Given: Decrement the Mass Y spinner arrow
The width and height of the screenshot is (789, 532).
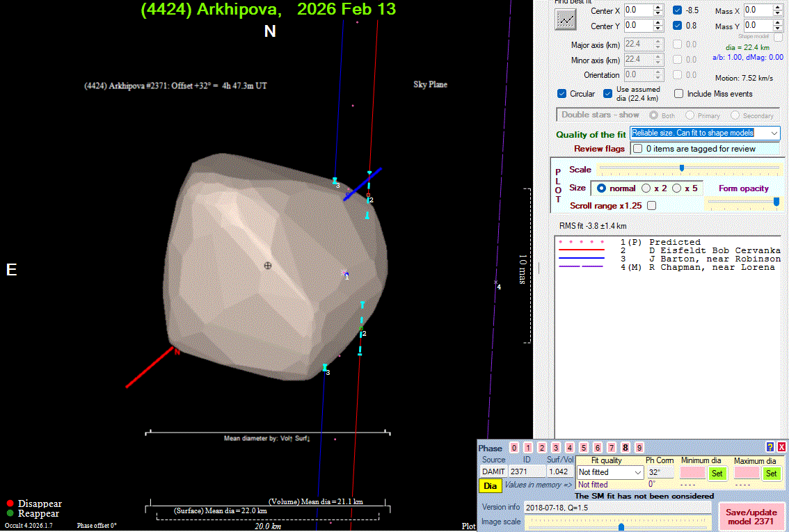Looking at the screenshot, I should pos(778,29).
